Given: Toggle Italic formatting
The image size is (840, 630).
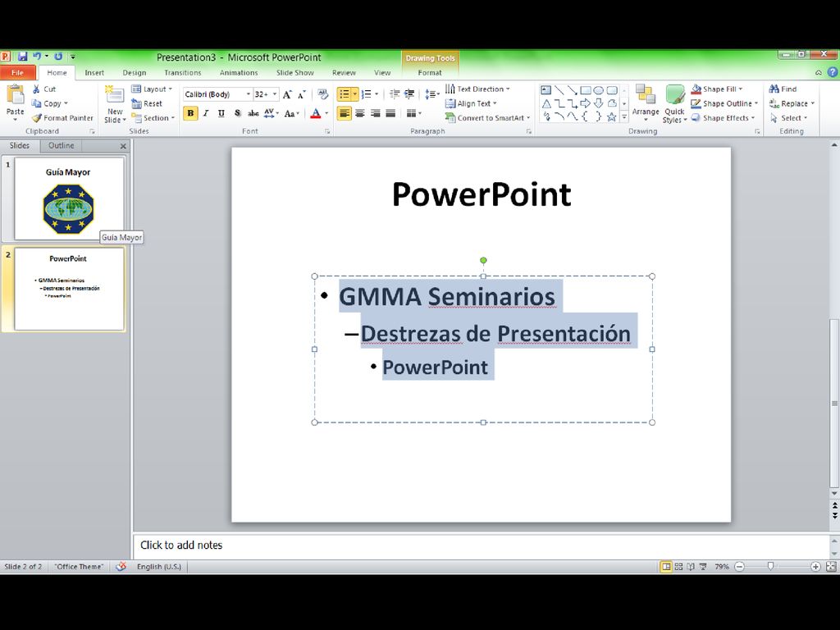Looking at the screenshot, I should click(x=206, y=113).
